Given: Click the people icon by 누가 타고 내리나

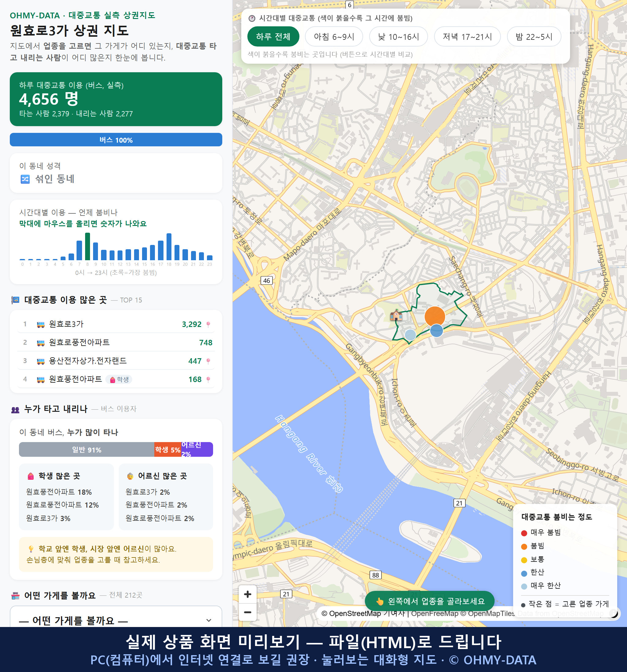Looking at the screenshot, I should coord(15,410).
